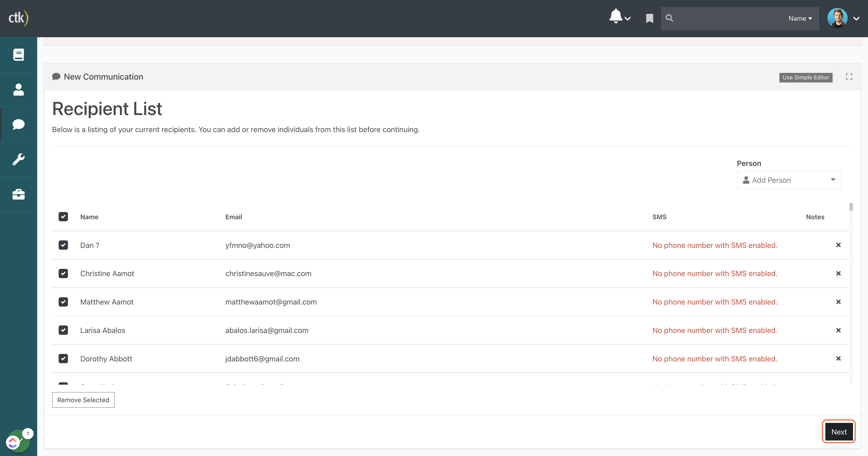Screen dimensions: 868x456
Task: Open the People sidebar icon
Action: (19, 90)
